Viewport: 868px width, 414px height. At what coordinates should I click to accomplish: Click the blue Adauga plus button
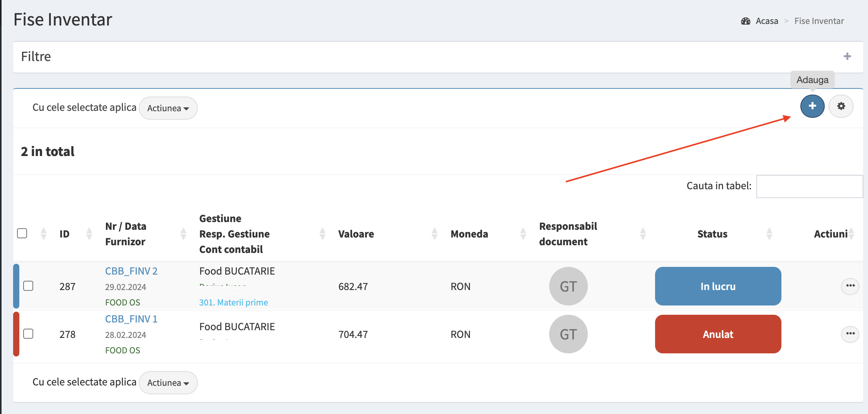tap(812, 106)
